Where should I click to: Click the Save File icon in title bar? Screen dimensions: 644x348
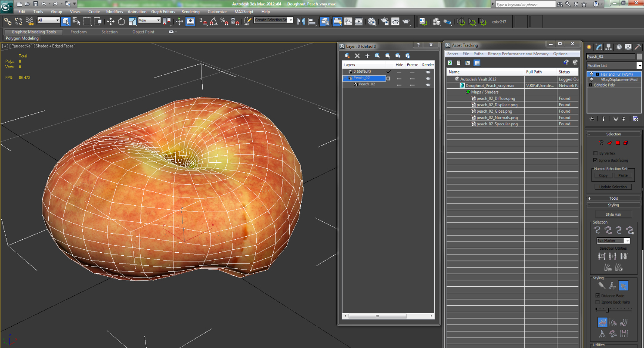click(36, 4)
